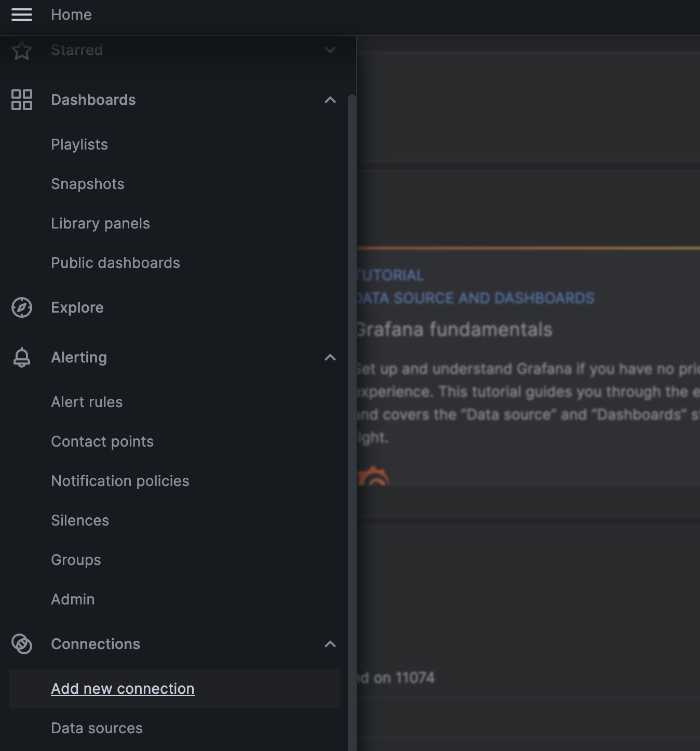The image size is (700, 751).
Task: Open Dashboards from the sidebar
Action: click(93, 100)
